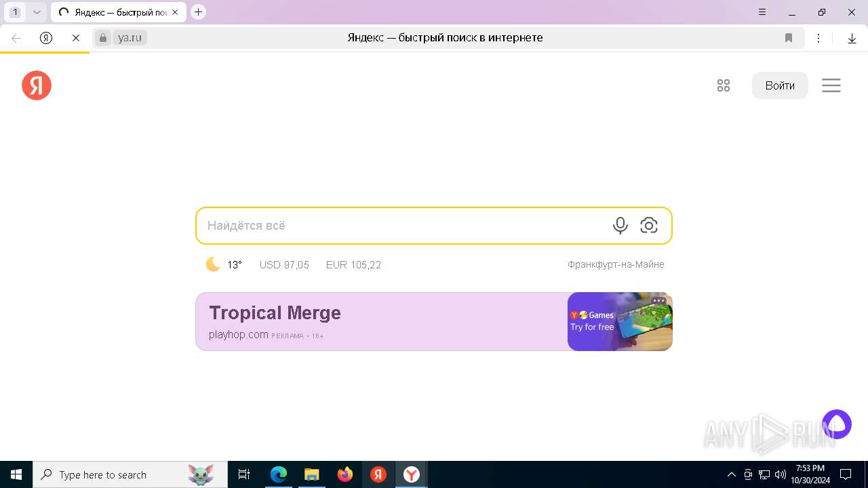Click Games Try for free thumbnail
The height and width of the screenshot is (488, 868).
coord(620,321)
